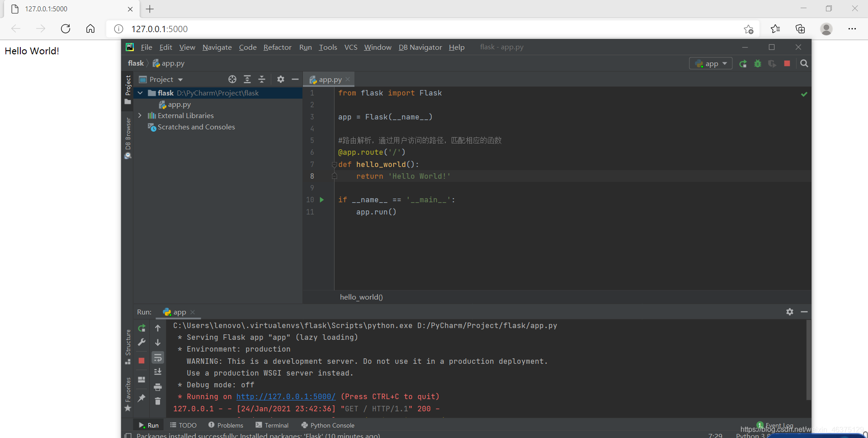Run app with coverage
Screen dimensions: 868x438
(x=772, y=63)
